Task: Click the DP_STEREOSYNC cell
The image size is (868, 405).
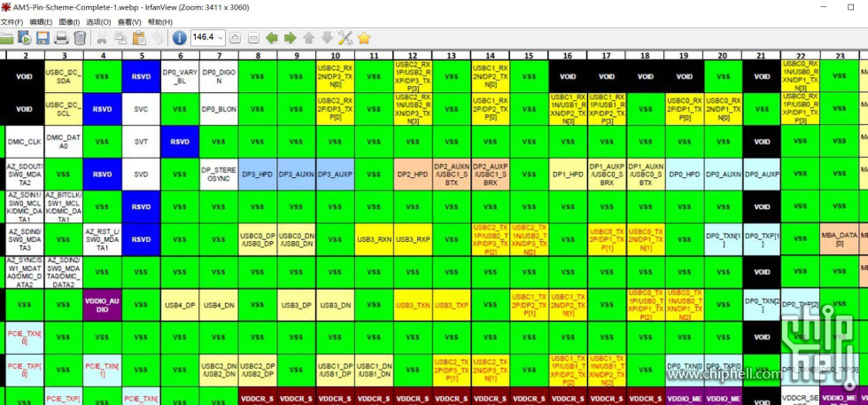Action: (219, 174)
